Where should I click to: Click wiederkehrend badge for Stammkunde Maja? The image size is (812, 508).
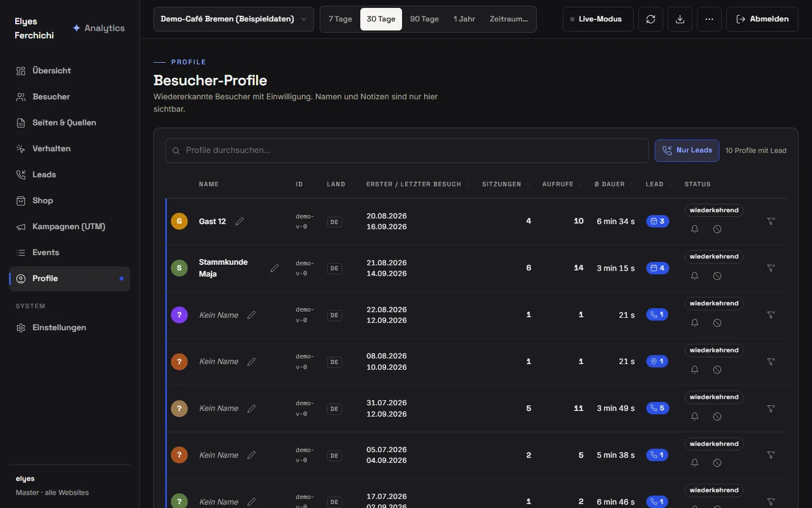[714, 257]
